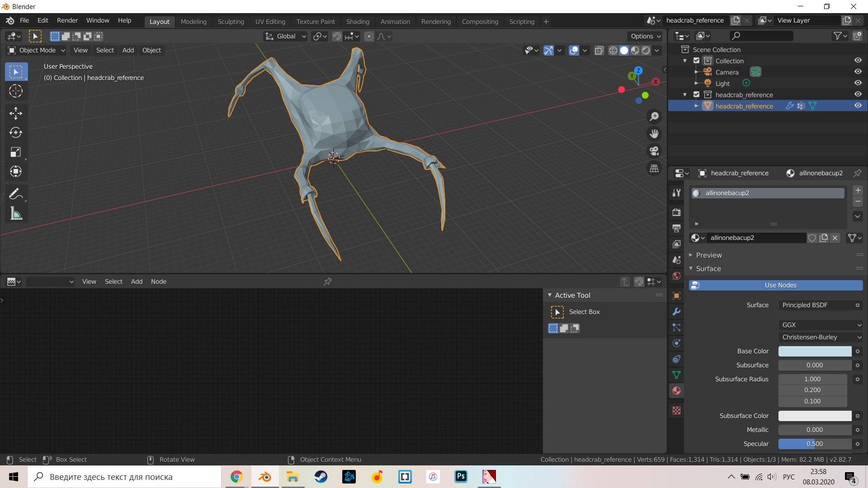Activate the Move tool
The image size is (868, 488).
[x=16, y=113]
